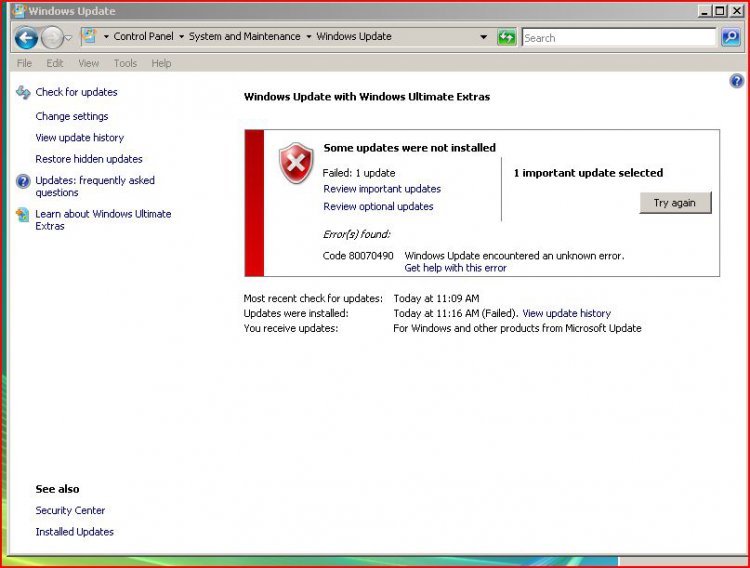Open Review important updates

point(382,189)
